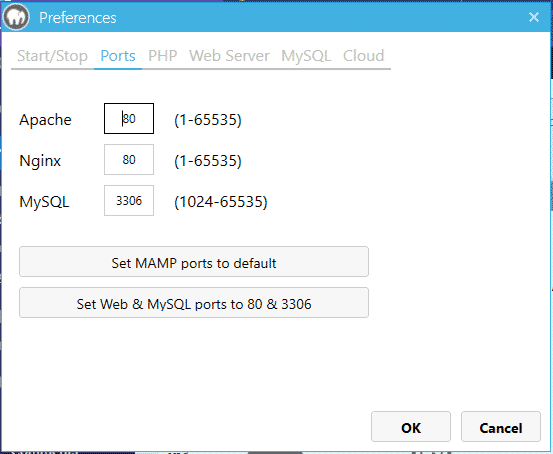Switch to the Cloud tab

point(364,56)
